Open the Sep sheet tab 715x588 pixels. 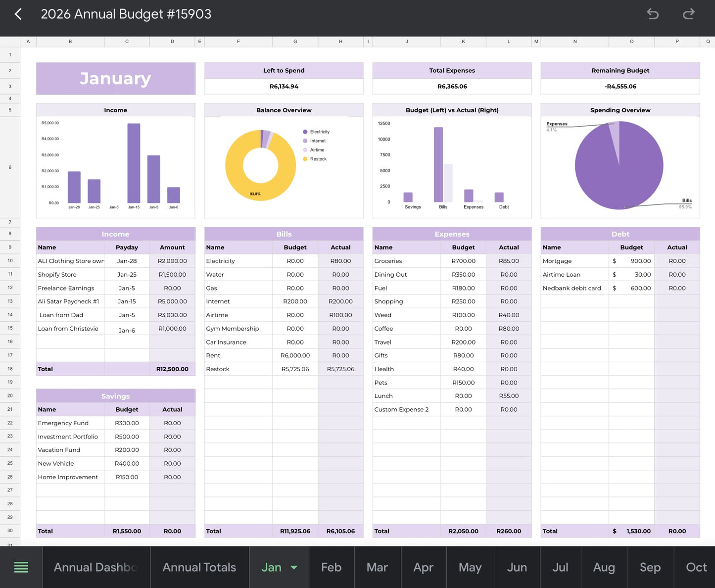650,567
